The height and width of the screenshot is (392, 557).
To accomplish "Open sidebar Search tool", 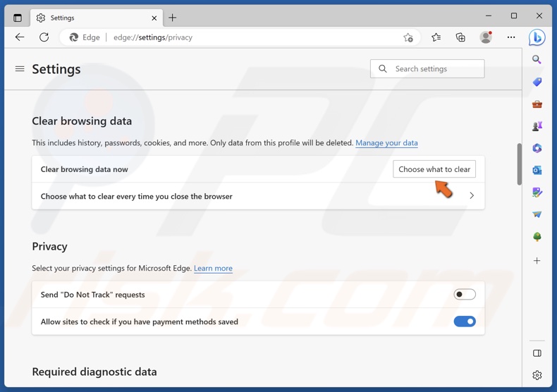I will 537,59.
